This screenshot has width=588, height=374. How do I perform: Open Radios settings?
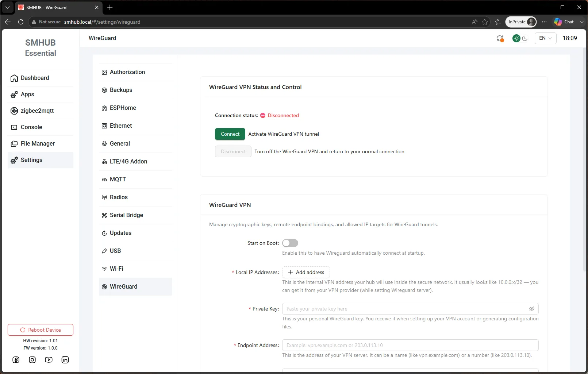(135, 197)
